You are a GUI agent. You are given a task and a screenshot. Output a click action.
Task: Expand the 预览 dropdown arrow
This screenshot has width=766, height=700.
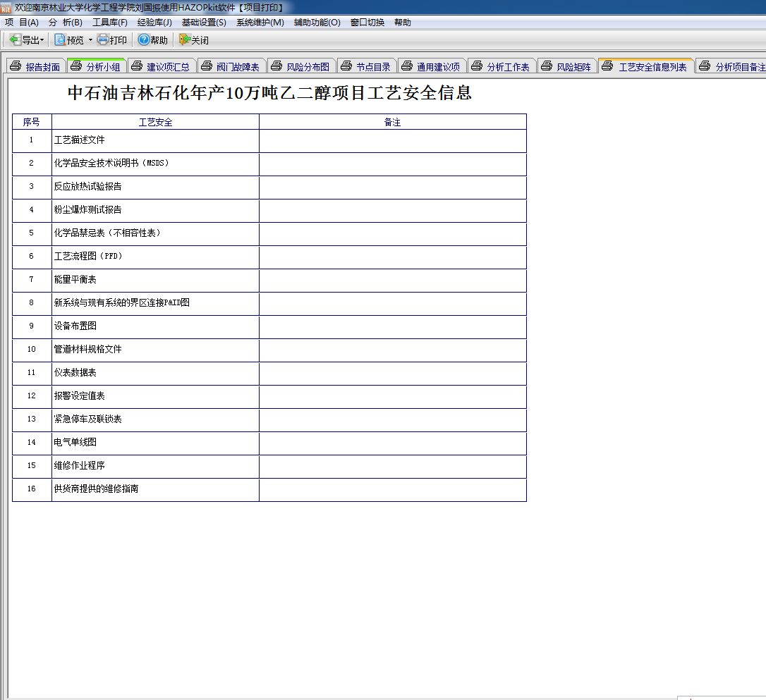90,40
